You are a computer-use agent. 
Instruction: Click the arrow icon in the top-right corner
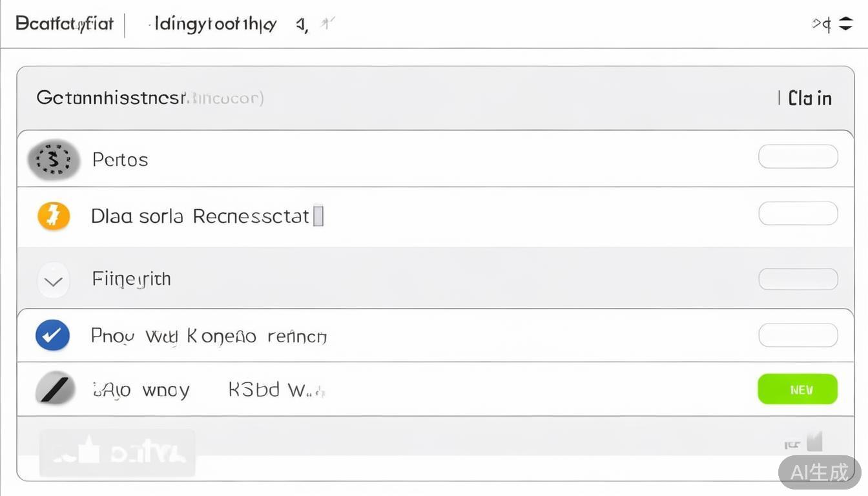point(821,24)
